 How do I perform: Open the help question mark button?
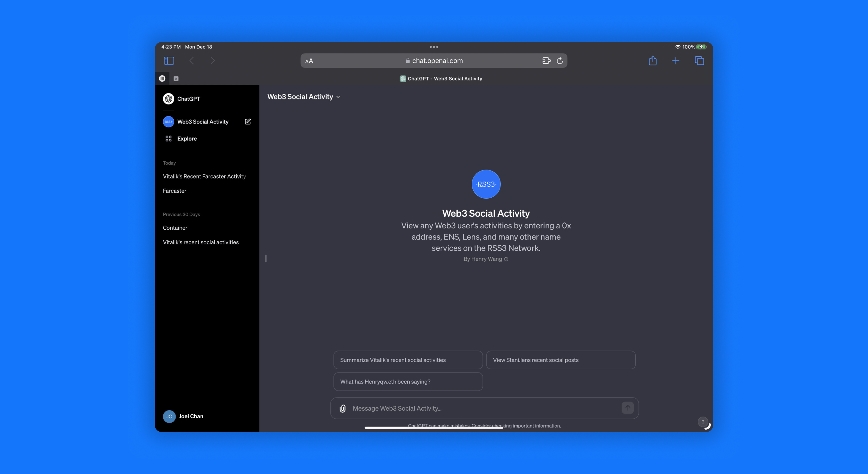point(703,422)
